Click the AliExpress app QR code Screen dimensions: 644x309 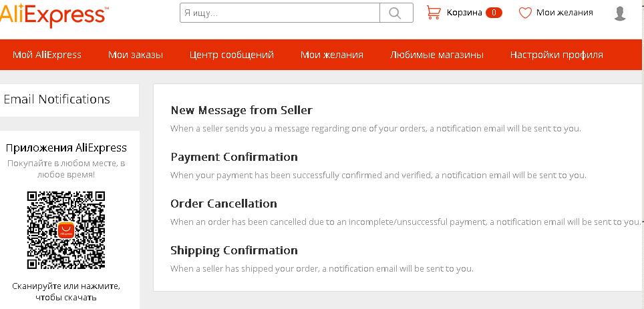65,230
